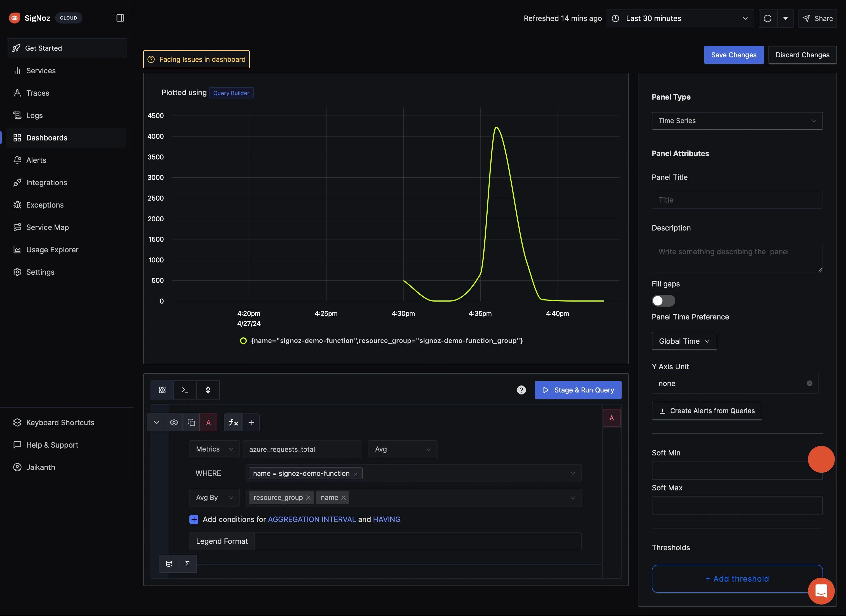Toggle the chart legend series marker
Screen dimensions: 846x616
243,341
